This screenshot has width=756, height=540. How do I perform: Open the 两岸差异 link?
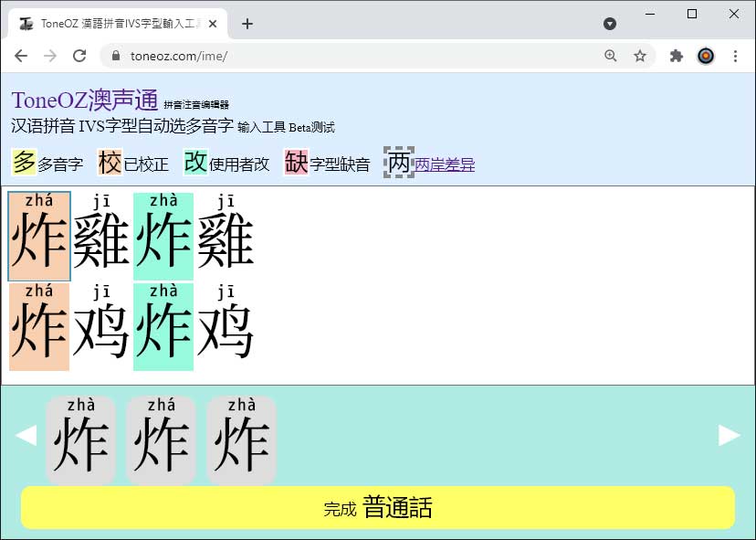coord(445,164)
